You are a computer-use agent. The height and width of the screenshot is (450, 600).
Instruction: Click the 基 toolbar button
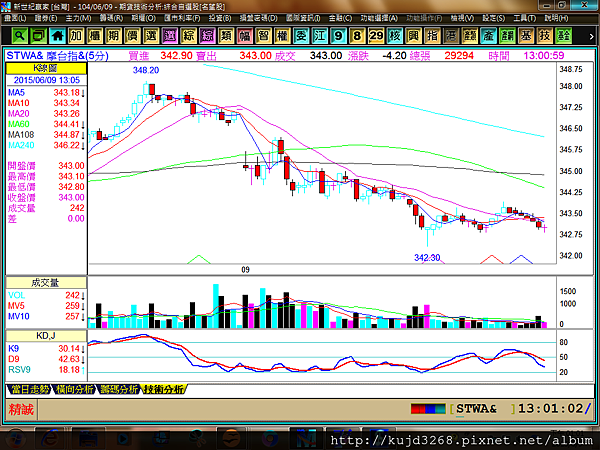pos(526,36)
